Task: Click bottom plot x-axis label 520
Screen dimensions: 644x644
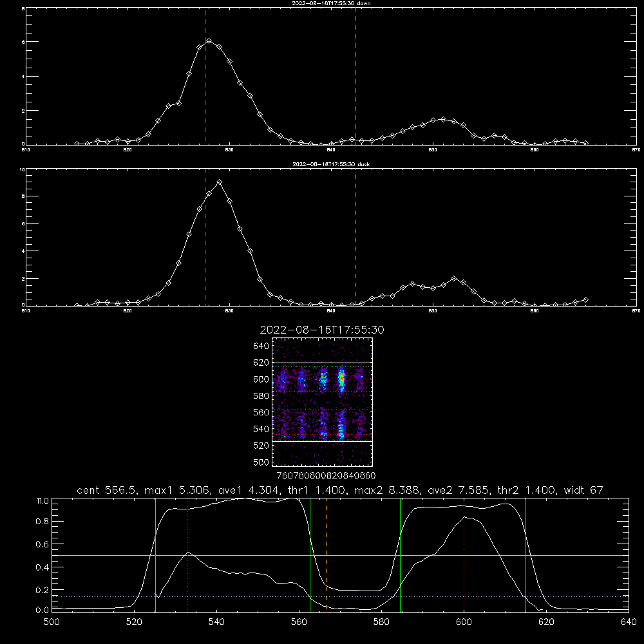Action: (135, 622)
